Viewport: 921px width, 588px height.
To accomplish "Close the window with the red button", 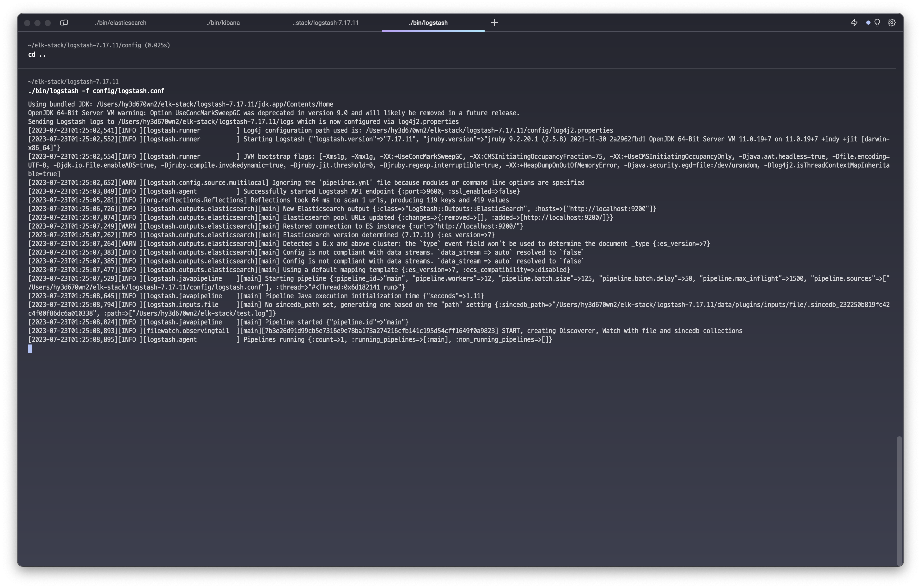I will pyautogui.click(x=27, y=23).
